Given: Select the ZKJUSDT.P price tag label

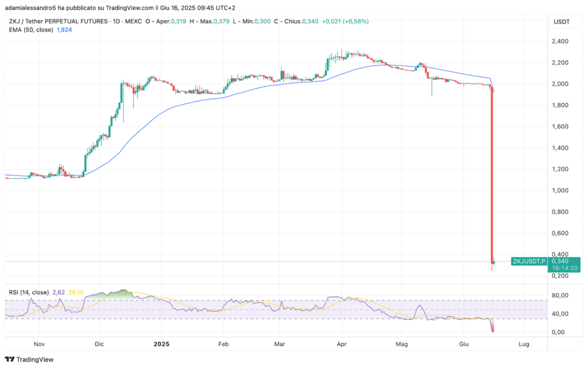Looking at the screenshot, I should (x=529, y=262).
